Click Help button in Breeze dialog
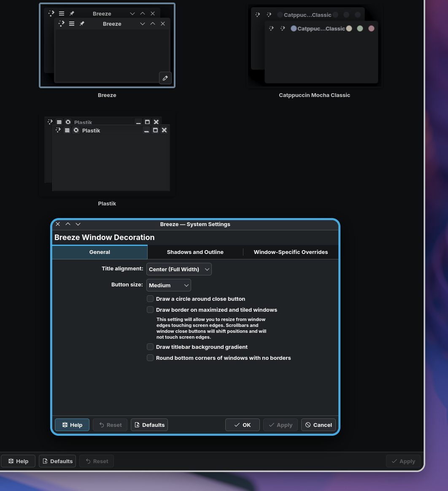 click(72, 425)
